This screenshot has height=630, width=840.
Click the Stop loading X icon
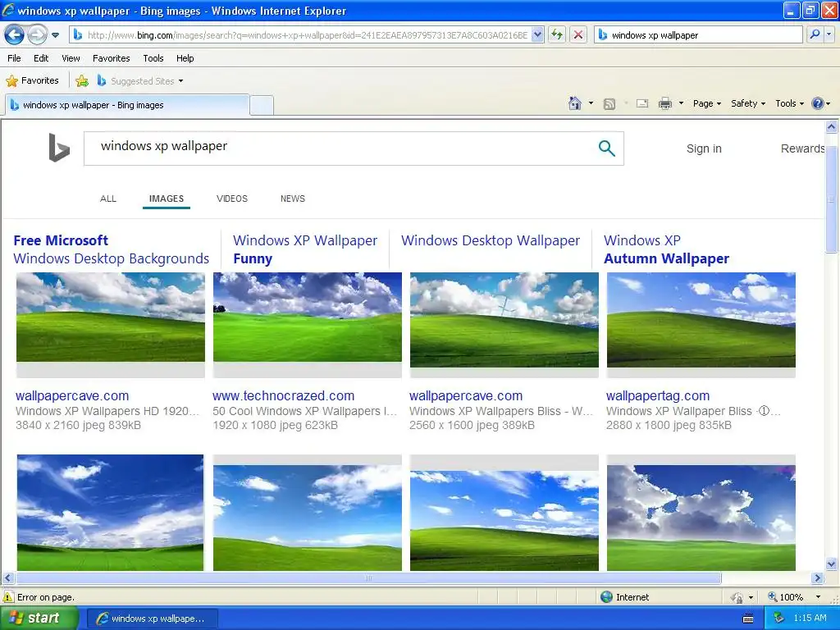[x=578, y=35]
